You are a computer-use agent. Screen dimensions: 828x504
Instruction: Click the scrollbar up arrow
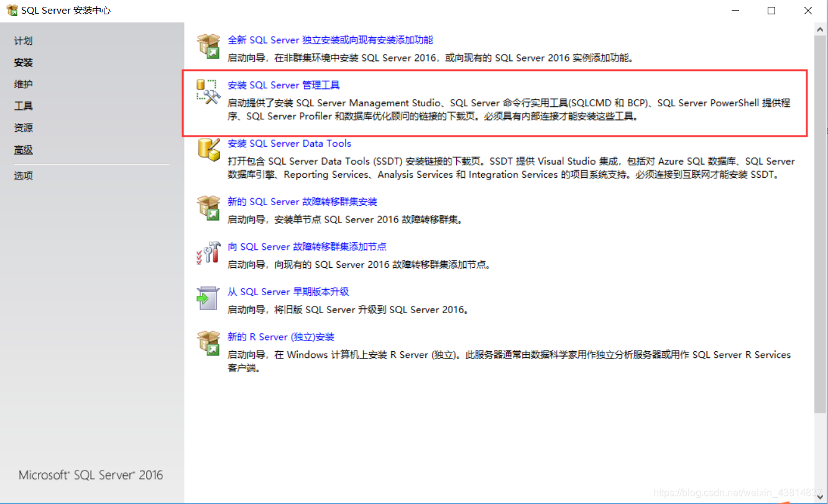pos(821,30)
